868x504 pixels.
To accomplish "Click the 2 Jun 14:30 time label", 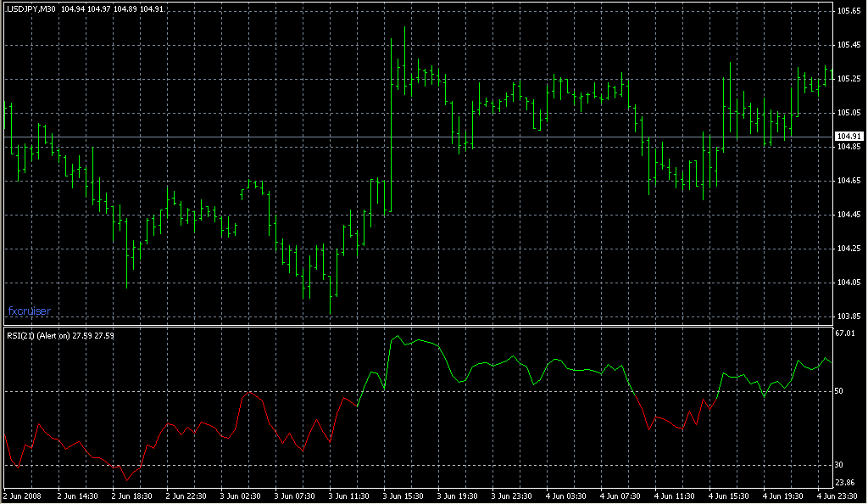I will click(77, 496).
